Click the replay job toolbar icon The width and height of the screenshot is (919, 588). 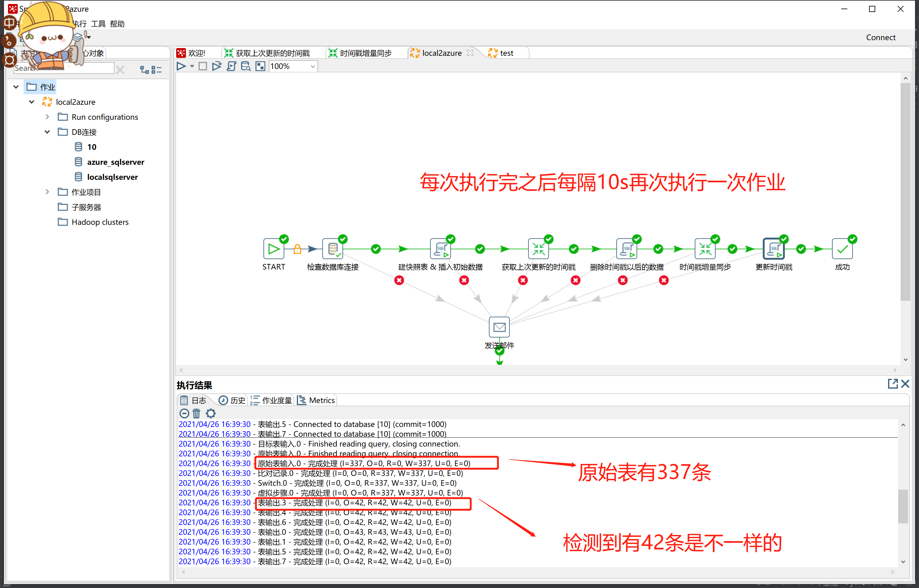coord(217,66)
